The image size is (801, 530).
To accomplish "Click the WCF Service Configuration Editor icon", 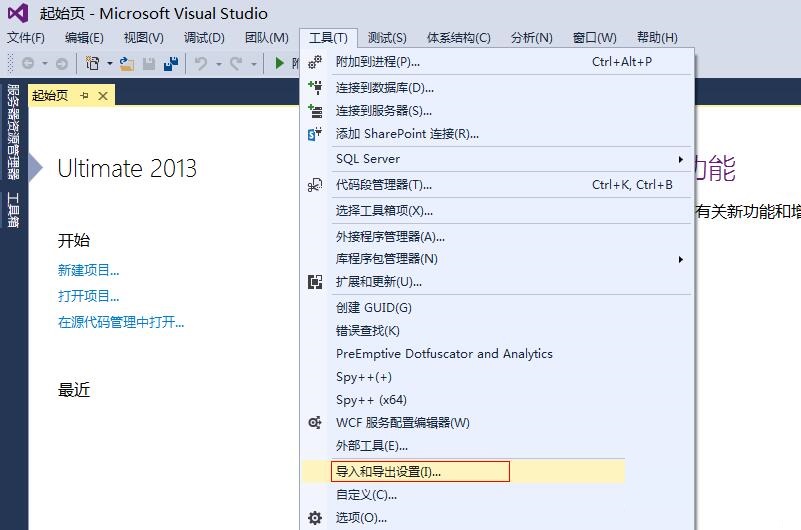I will [x=315, y=423].
